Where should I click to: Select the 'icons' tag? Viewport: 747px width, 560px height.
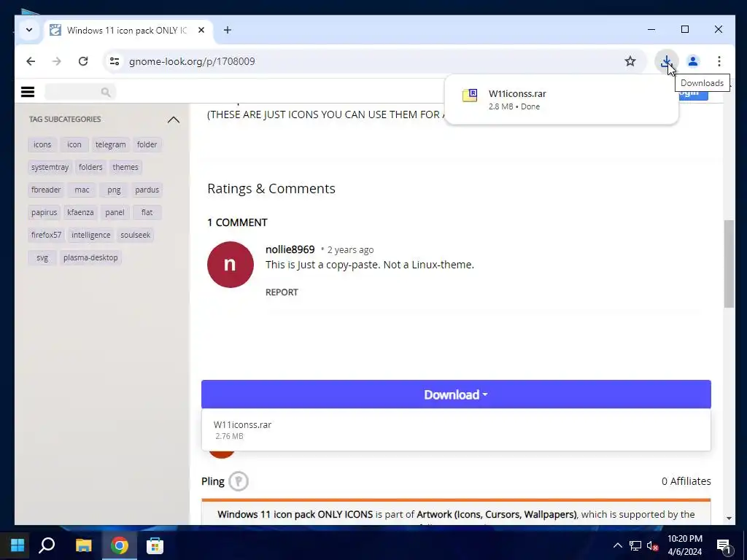pos(42,145)
